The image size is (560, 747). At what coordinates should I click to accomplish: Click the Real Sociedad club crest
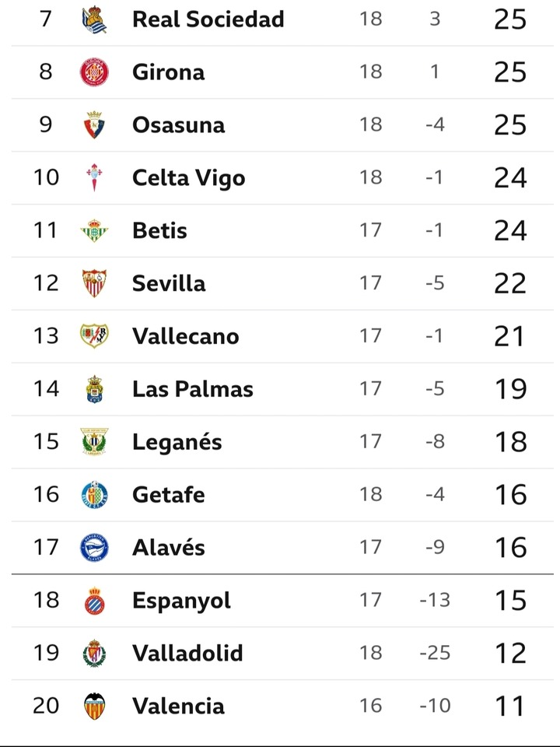coord(94,19)
